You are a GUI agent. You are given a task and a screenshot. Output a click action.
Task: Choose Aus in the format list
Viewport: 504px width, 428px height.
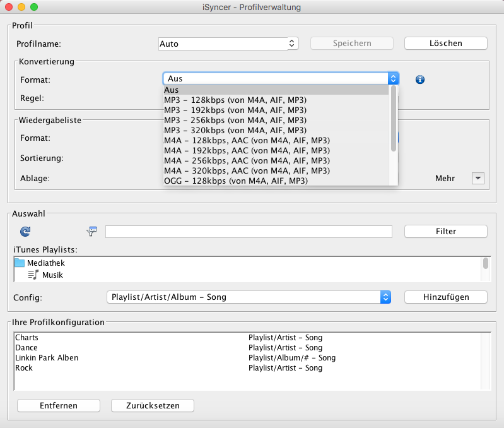[x=276, y=90]
